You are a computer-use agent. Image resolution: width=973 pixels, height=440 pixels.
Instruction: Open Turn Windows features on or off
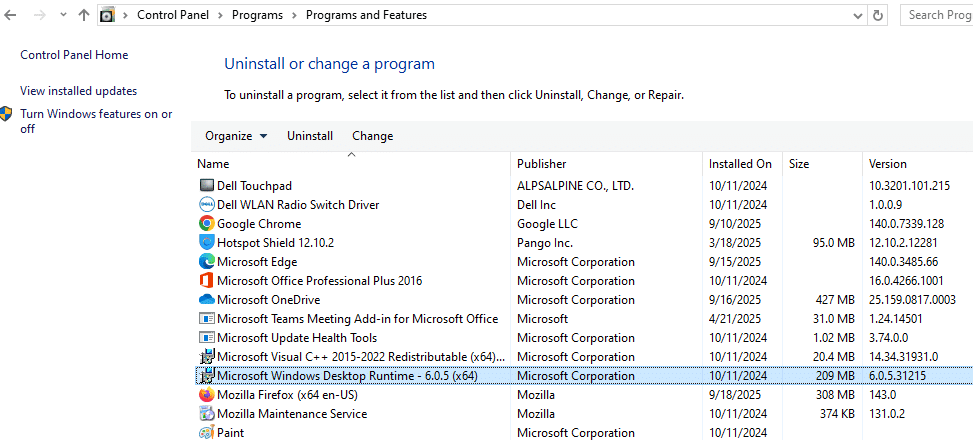[96, 121]
